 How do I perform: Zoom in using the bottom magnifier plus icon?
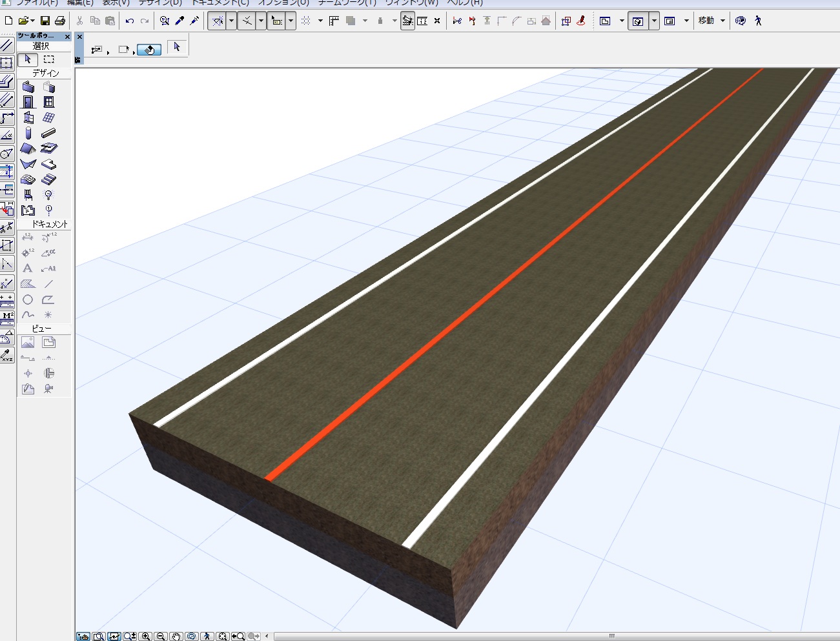tap(146, 636)
